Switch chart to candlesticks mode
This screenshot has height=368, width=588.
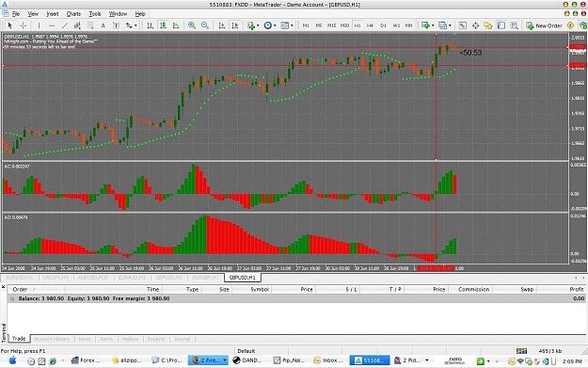coord(163,25)
